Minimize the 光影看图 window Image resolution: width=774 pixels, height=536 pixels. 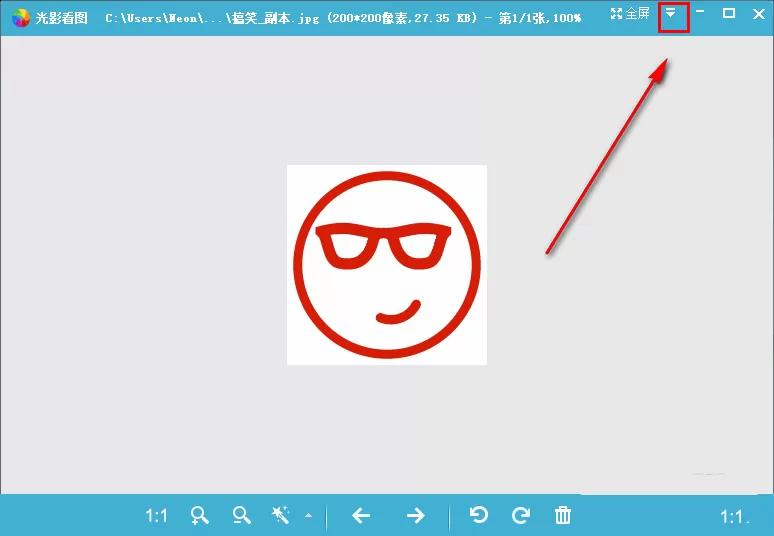(700, 11)
